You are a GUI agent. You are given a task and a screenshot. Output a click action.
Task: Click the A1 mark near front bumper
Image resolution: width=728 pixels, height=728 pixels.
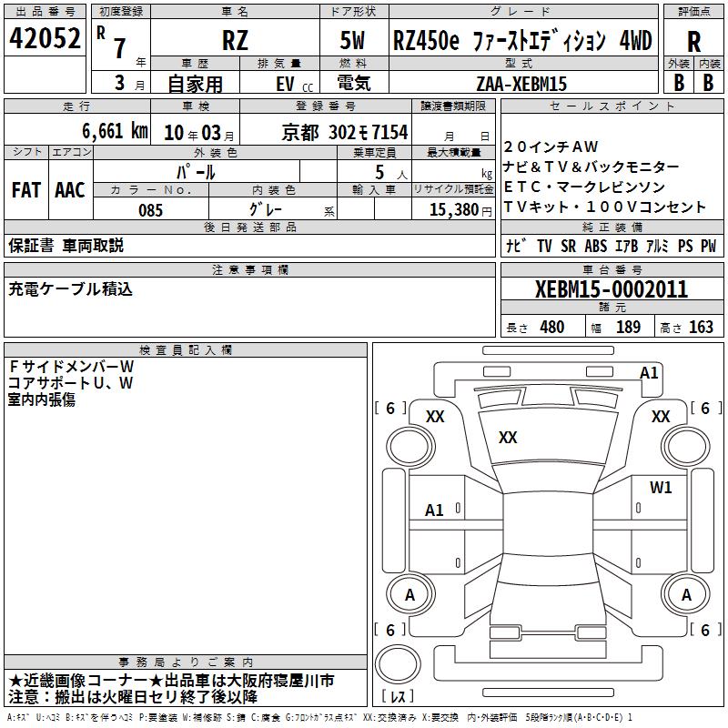point(649,373)
